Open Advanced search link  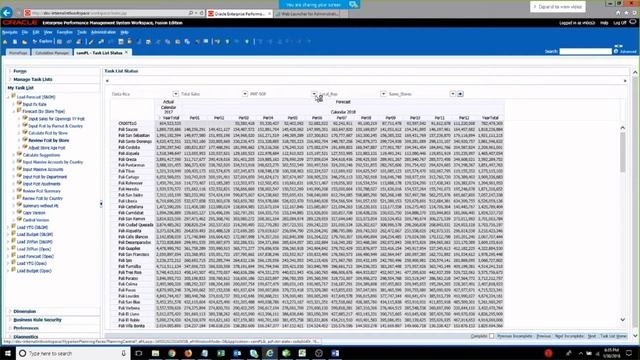pos(628,51)
